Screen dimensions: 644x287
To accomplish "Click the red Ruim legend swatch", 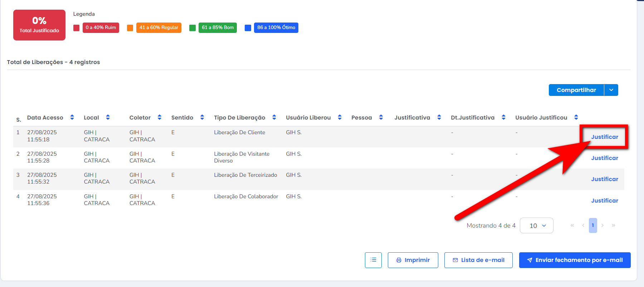I will click(76, 28).
